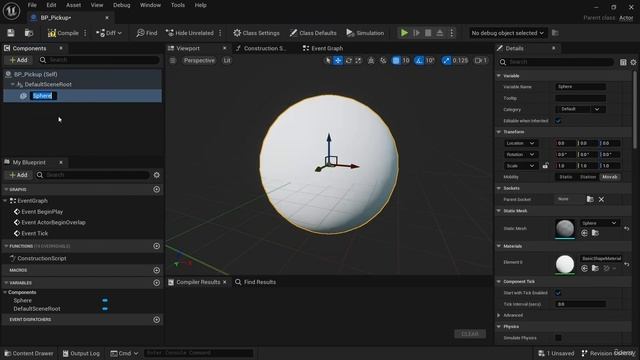Enable Simulate Physics checkbox

click(558, 338)
